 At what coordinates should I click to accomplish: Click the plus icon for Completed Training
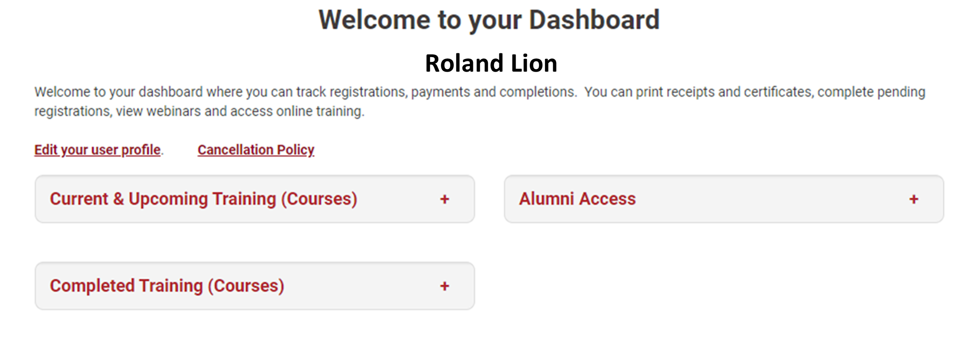point(444,286)
